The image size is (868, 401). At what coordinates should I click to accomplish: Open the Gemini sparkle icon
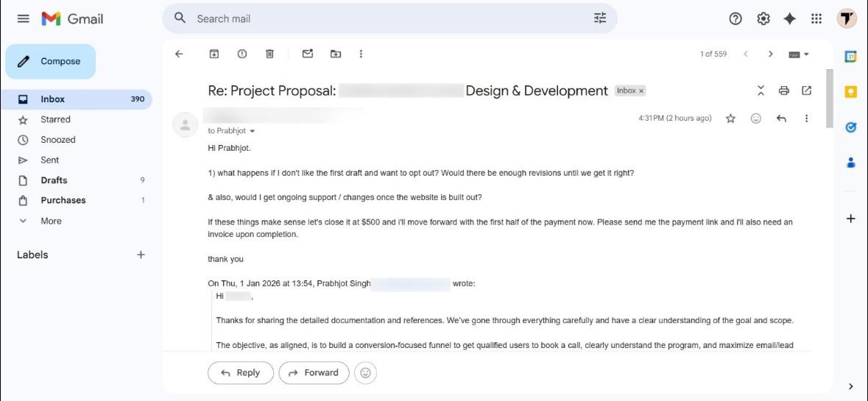click(790, 19)
